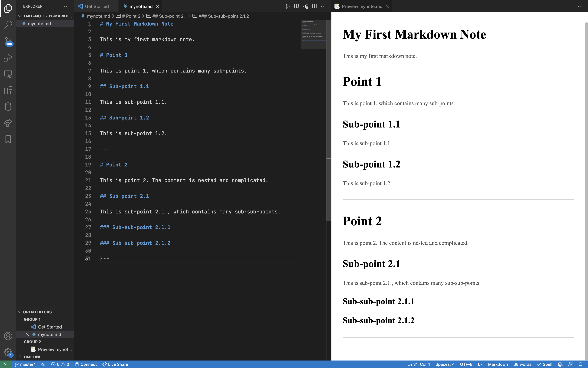Click GROUP 1 label in Open Editors
This screenshot has height=368, width=588.
coord(32,319)
